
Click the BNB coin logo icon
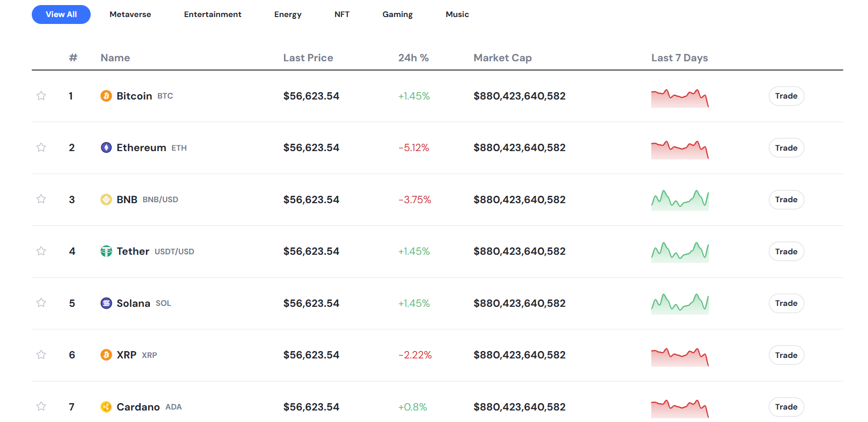click(x=106, y=199)
